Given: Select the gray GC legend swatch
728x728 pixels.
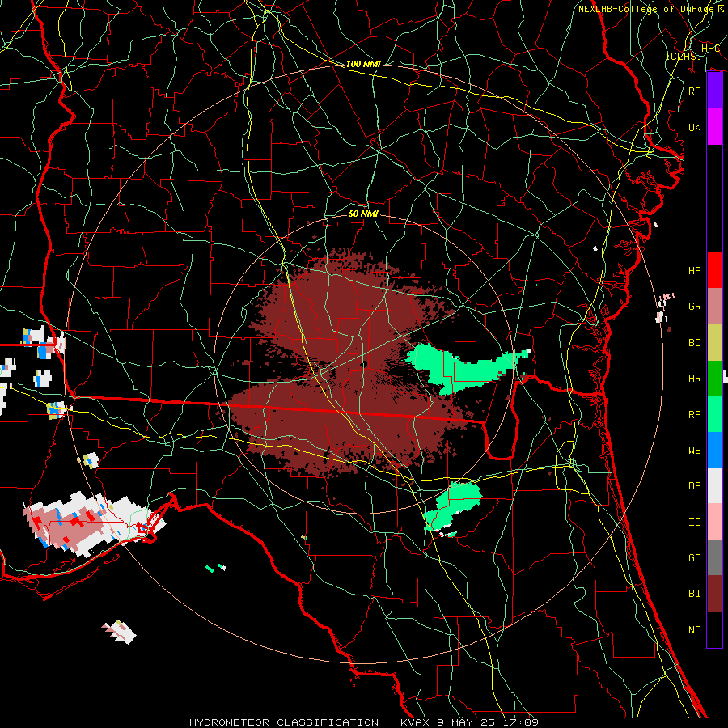Looking at the screenshot, I should [x=714, y=557].
